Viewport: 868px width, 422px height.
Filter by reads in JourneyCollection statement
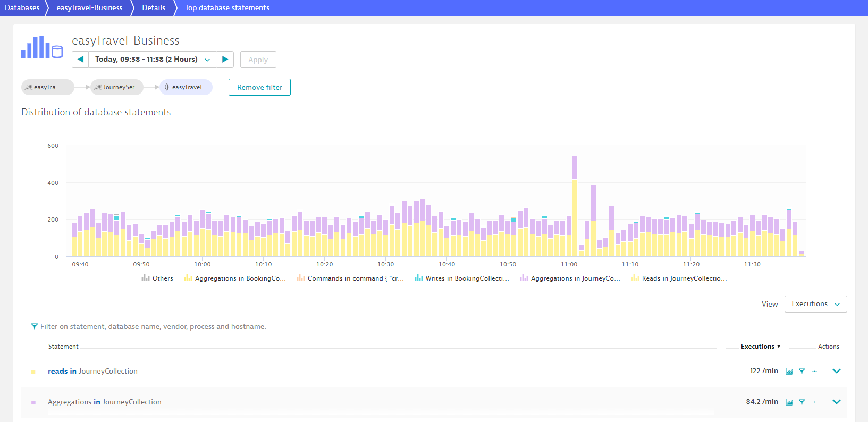click(802, 372)
